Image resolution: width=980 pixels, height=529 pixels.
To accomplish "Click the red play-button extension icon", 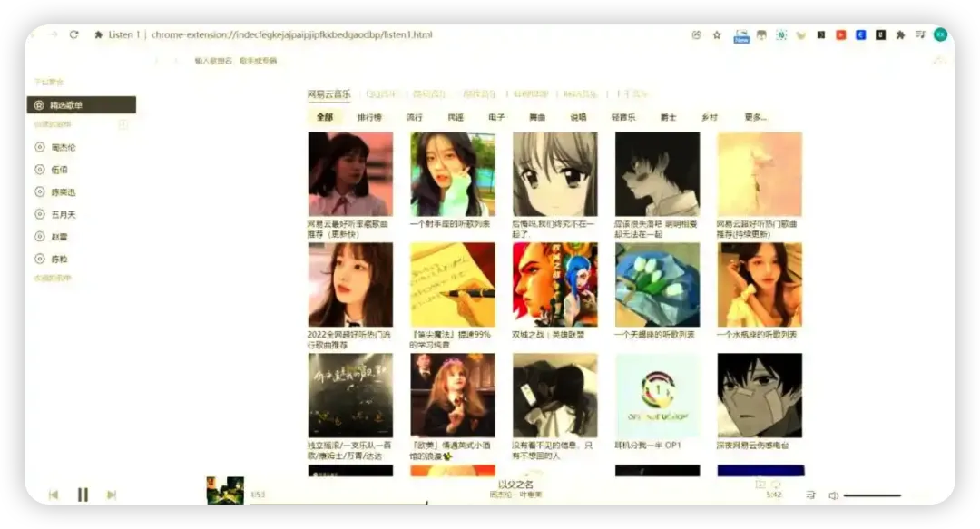I will (840, 35).
